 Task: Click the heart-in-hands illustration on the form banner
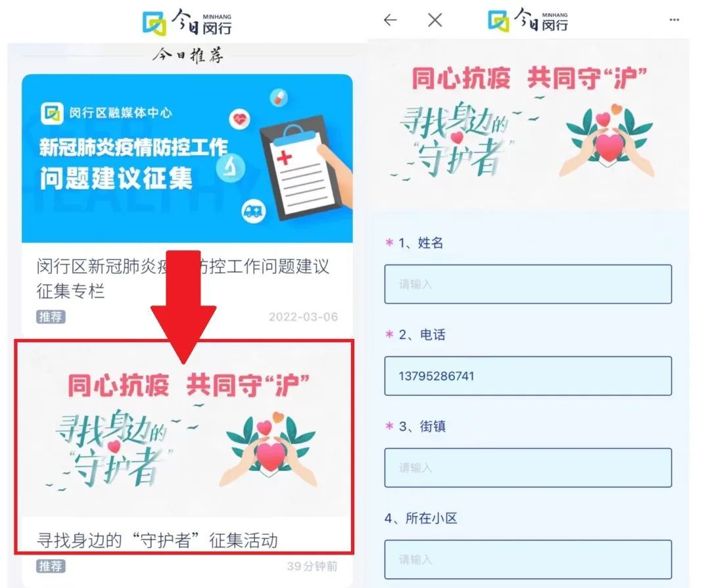click(x=607, y=141)
